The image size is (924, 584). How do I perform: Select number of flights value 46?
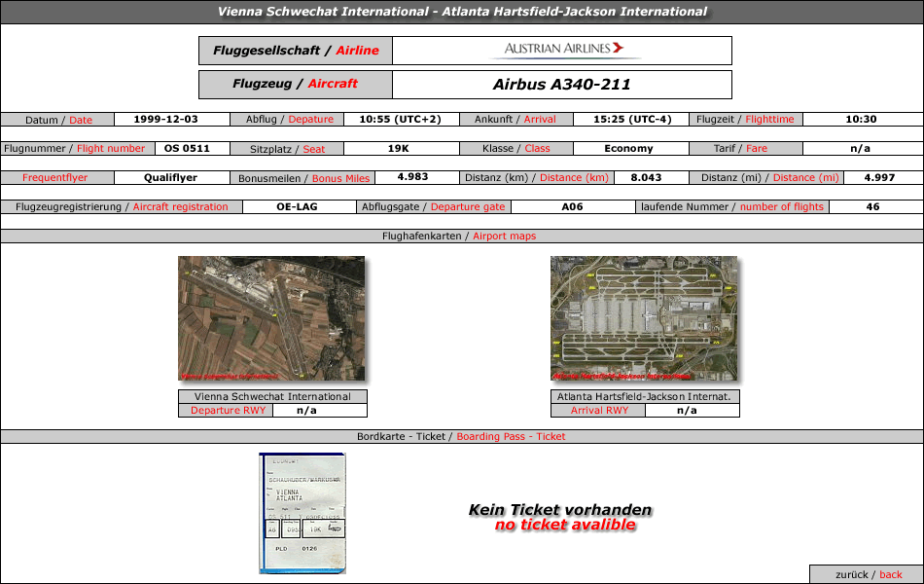pos(872,207)
